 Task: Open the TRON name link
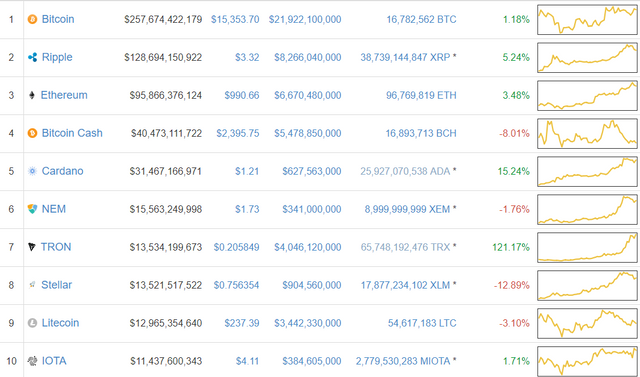[56, 247]
